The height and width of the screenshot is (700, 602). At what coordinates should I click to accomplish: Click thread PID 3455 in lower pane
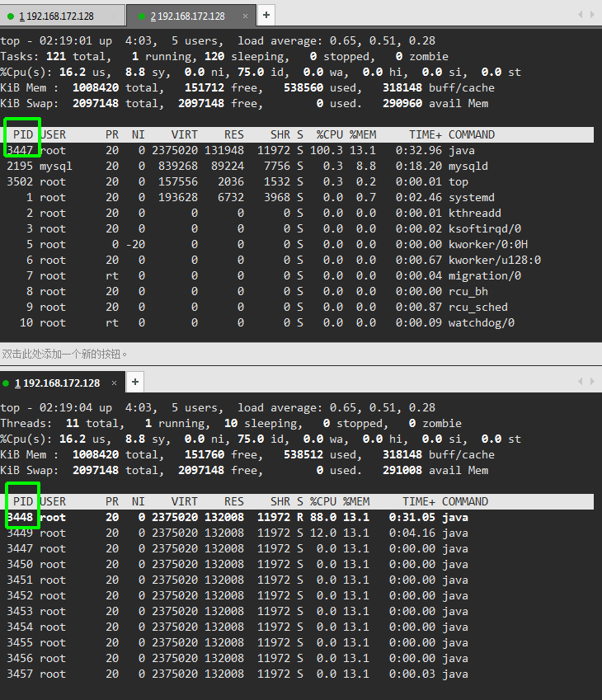point(20,642)
